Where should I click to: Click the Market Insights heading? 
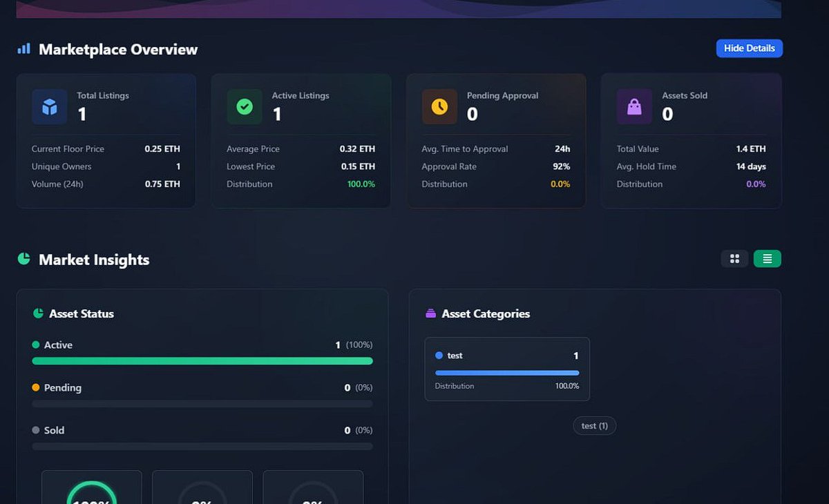click(x=94, y=260)
